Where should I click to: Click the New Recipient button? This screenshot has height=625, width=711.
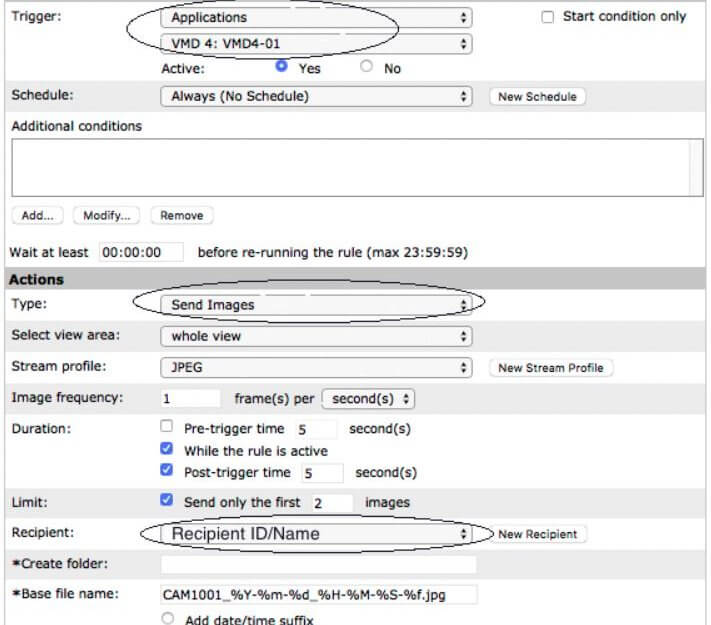(x=538, y=534)
